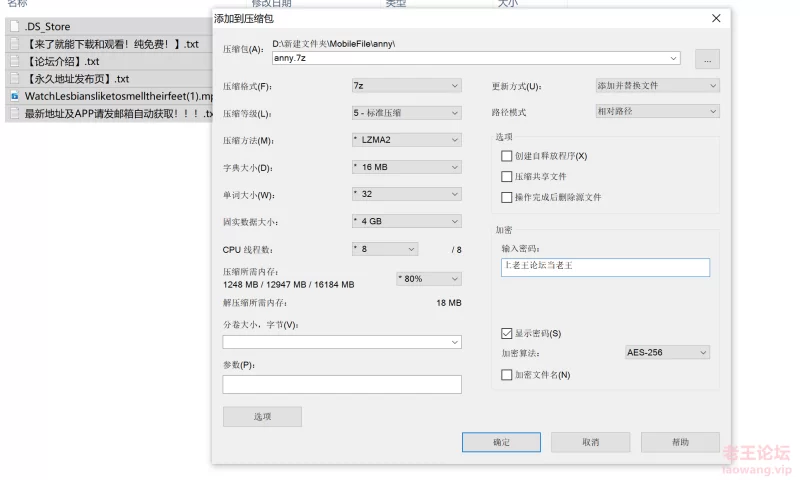
Task: Close the 添加到压缩包 dialog
Action: click(716, 18)
